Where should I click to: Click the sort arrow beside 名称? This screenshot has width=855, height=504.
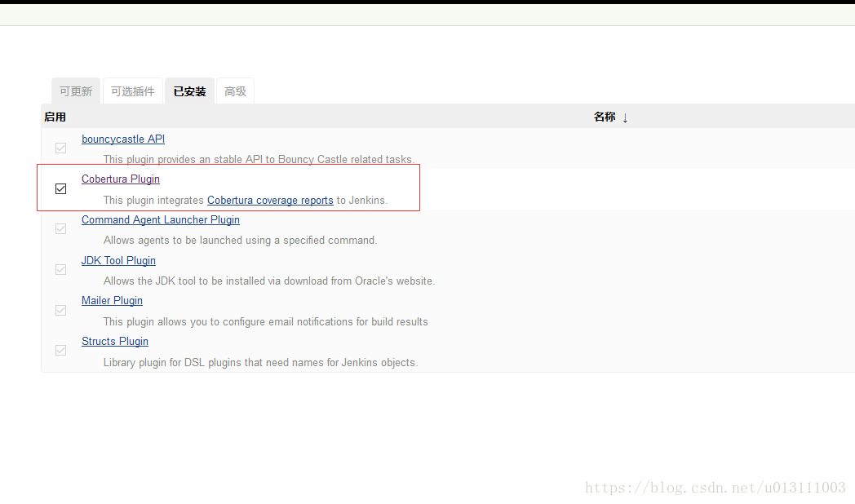(x=625, y=117)
